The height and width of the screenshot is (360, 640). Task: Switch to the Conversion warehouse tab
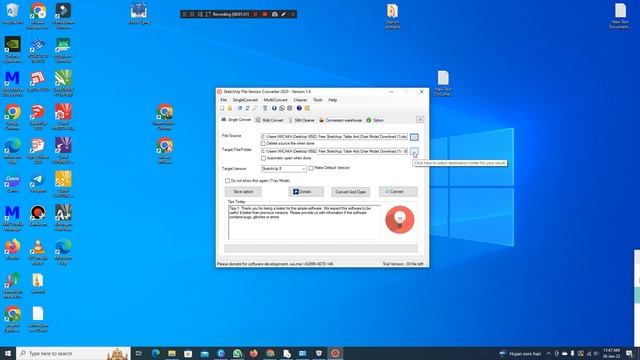click(x=340, y=120)
